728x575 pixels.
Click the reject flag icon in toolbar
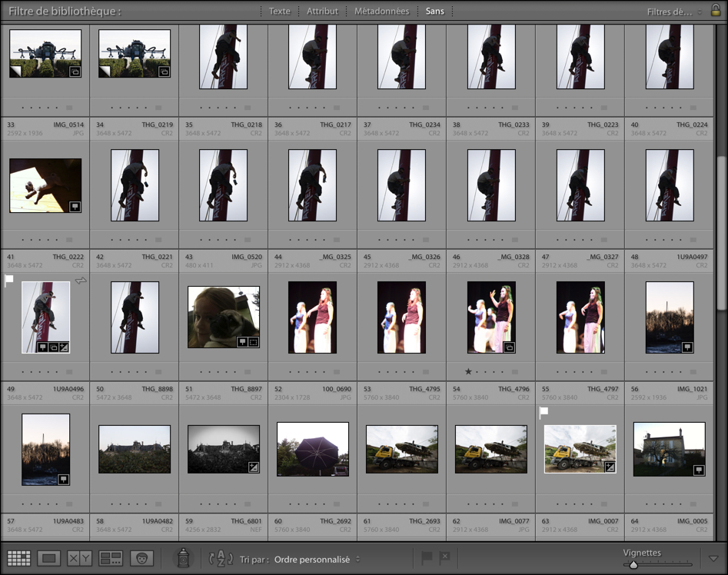tap(445, 557)
